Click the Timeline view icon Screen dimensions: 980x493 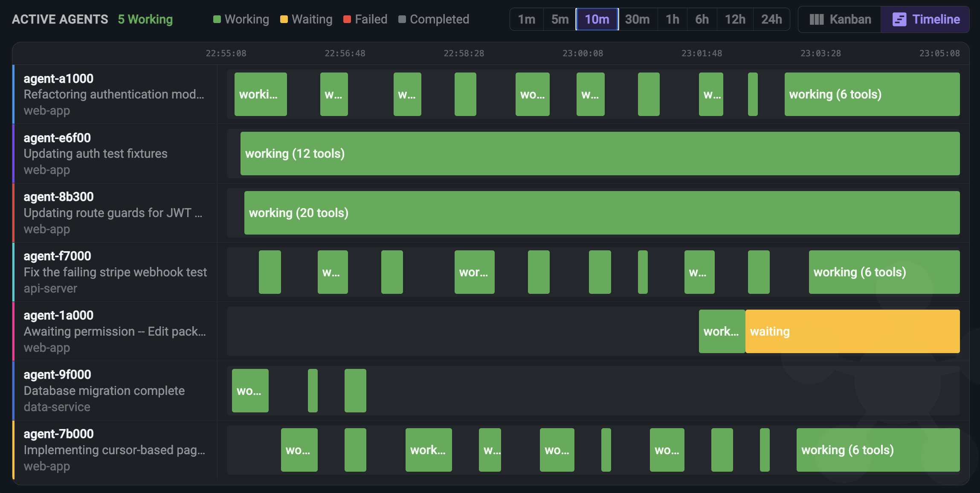click(899, 19)
